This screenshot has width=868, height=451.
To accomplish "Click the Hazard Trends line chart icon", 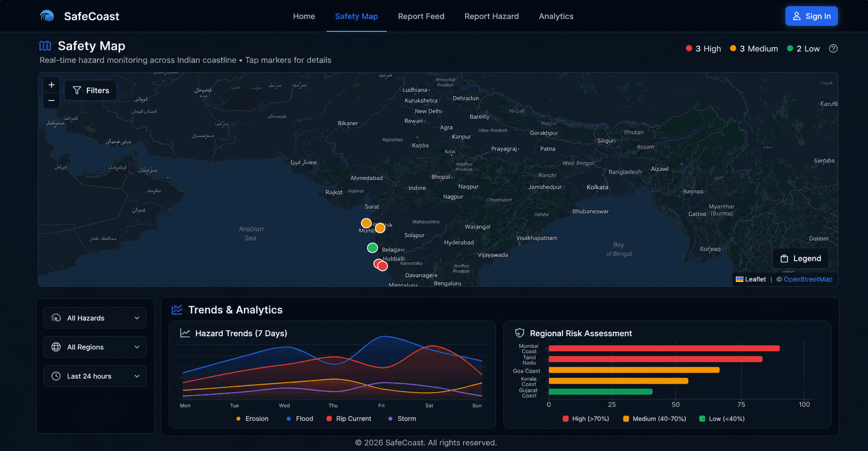I will pos(185,333).
